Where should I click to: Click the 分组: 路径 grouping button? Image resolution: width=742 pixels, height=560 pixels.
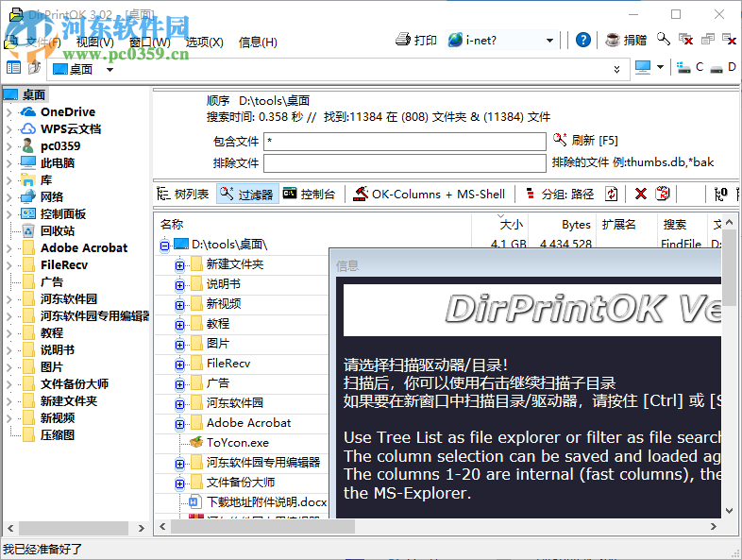coord(560,195)
